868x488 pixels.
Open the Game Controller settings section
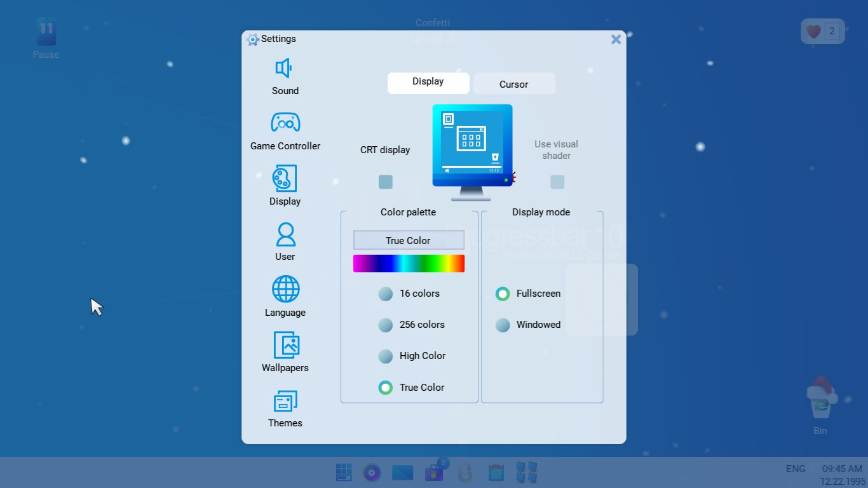285,129
